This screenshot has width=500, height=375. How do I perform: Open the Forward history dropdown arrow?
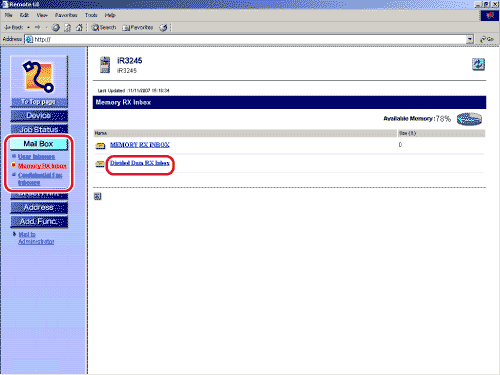[x=46, y=27]
